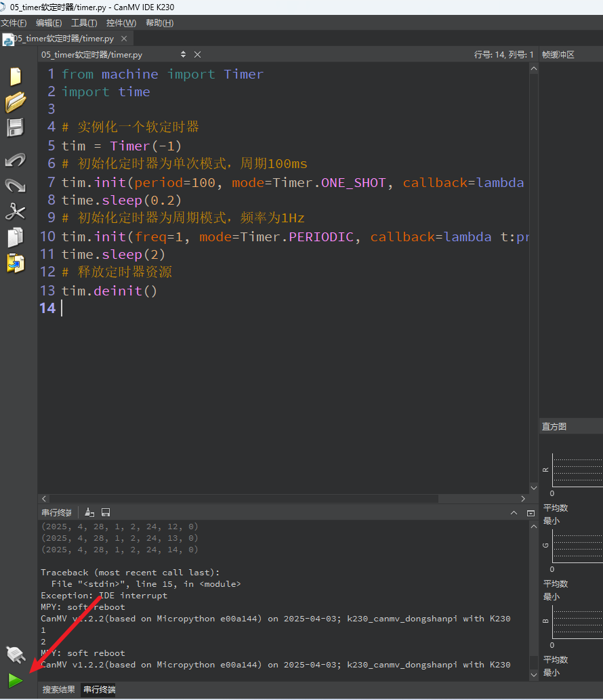Clear serial terminal with broom icon
603x700 pixels.
(x=89, y=512)
